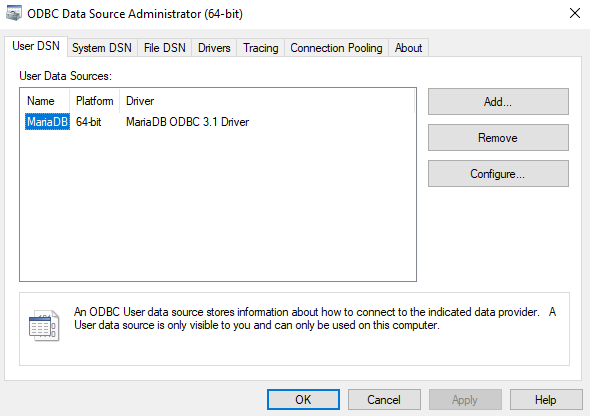
Task: Select the Tracing tab
Action: pos(261,48)
